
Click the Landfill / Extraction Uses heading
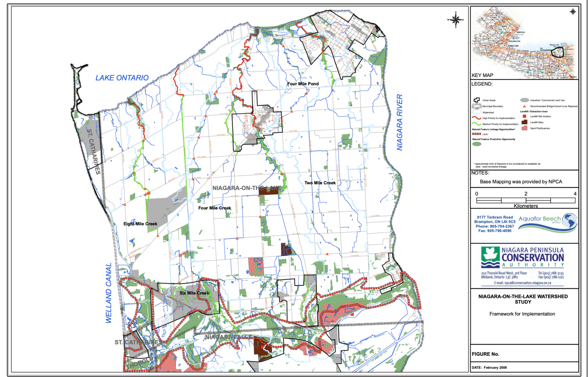(x=534, y=111)
